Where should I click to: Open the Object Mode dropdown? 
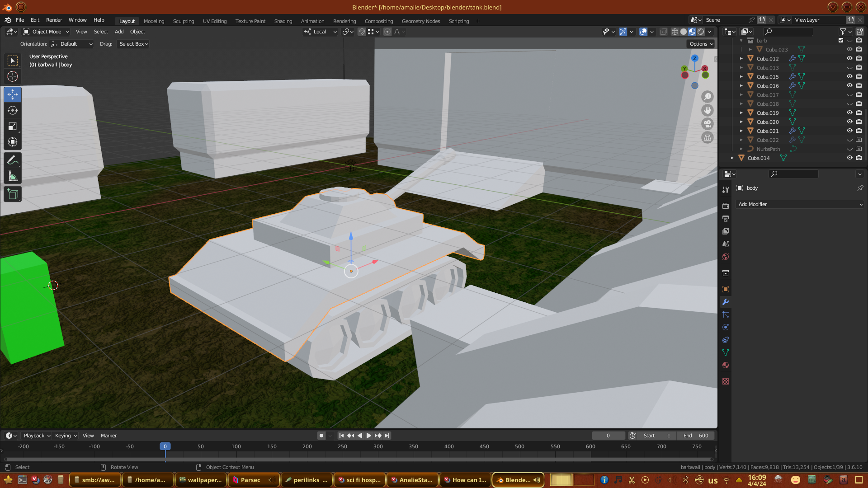point(46,32)
